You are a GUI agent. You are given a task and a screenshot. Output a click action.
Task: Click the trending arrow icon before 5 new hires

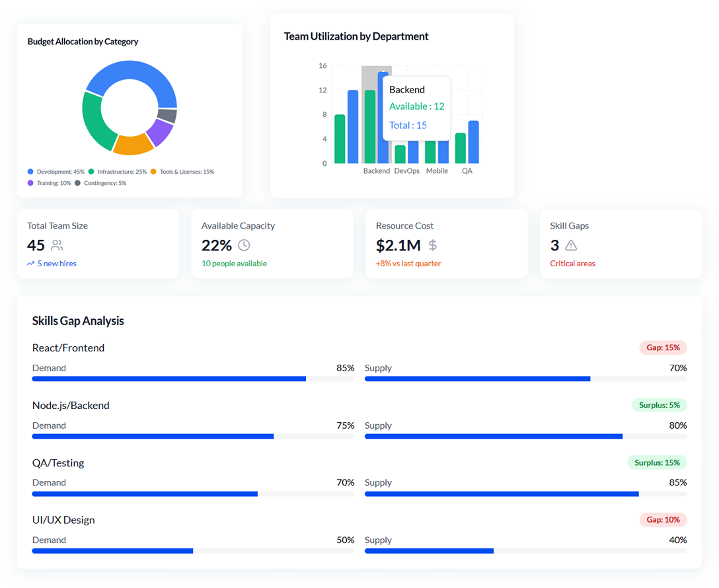click(30, 264)
